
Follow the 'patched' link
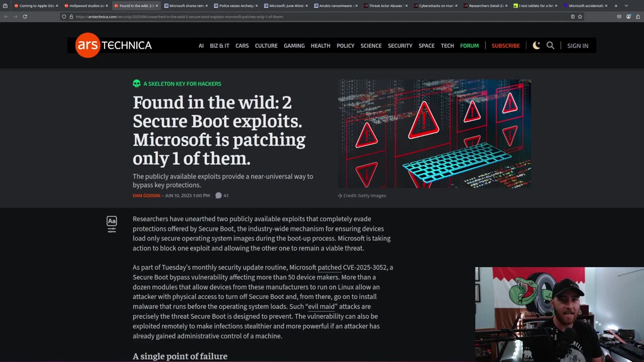pyautogui.click(x=330, y=267)
